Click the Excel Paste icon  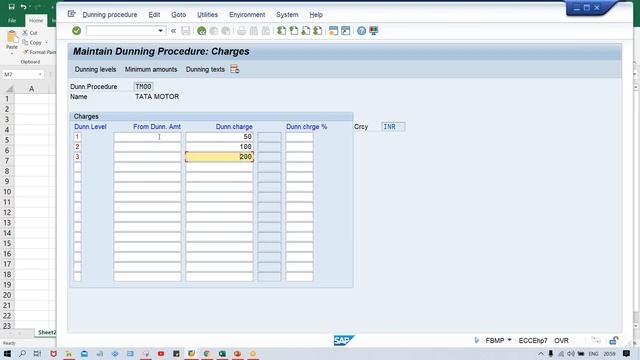[x=12, y=37]
